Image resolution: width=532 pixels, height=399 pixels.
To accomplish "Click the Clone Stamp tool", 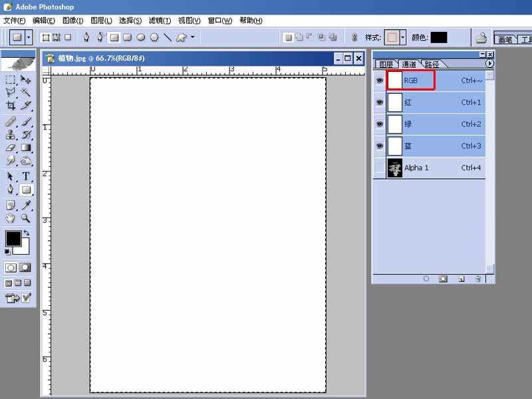I will (11, 135).
